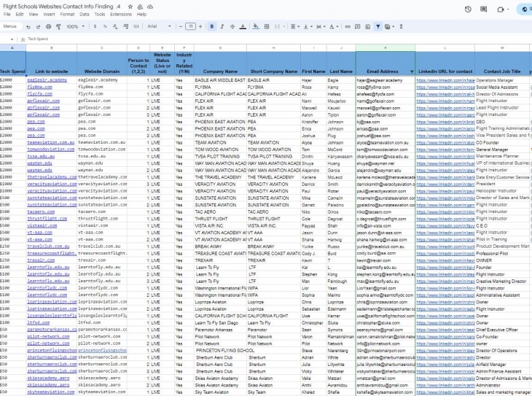Open LinkedIn URL in the EAGLE AIR row
The width and height of the screenshot is (532, 396).
click(x=445, y=80)
